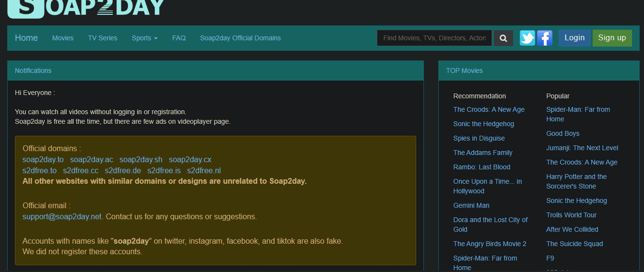This screenshot has height=272, width=644.
Task: Click the 'Official domains :' label
Action: click(x=52, y=149)
